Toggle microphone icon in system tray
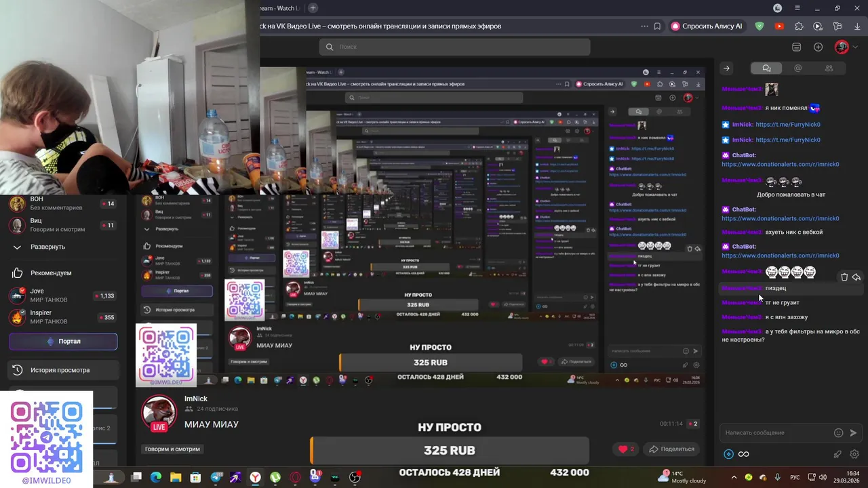 (777, 477)
